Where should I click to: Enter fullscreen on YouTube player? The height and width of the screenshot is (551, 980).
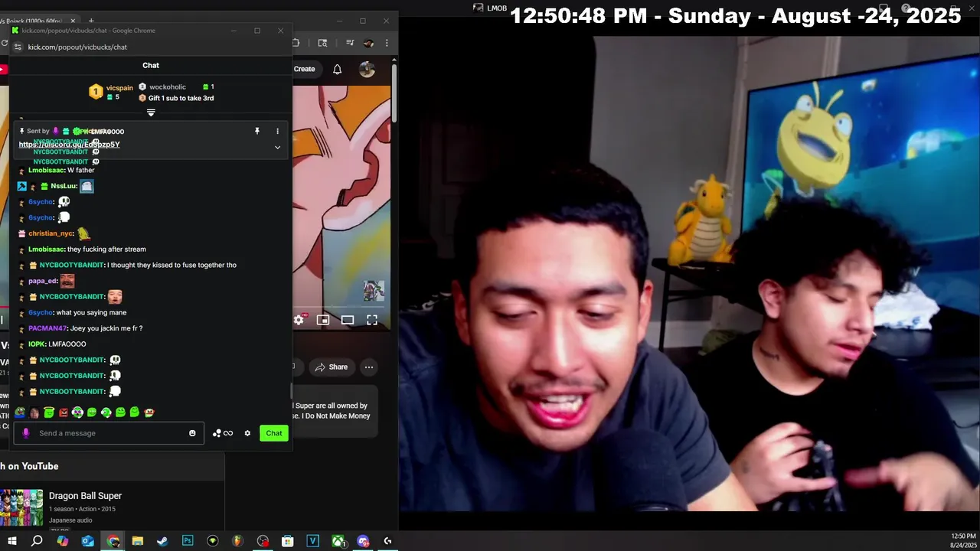coord(371,320)
